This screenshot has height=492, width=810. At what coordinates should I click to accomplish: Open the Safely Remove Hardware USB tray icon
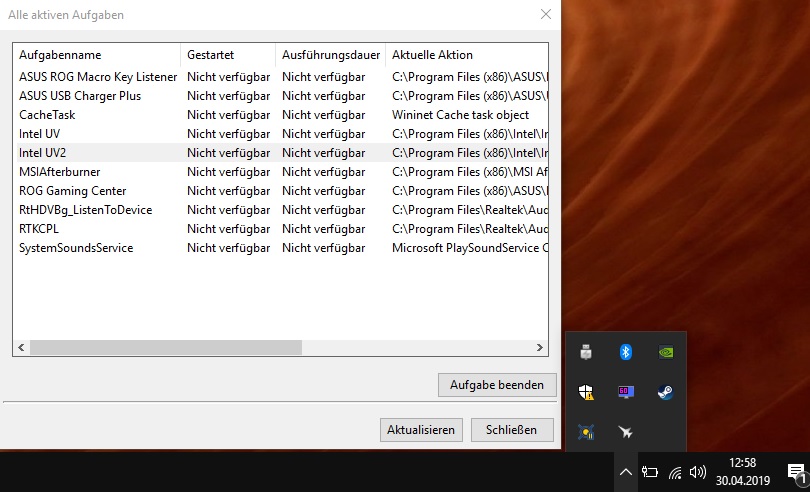tap(586, 352)
